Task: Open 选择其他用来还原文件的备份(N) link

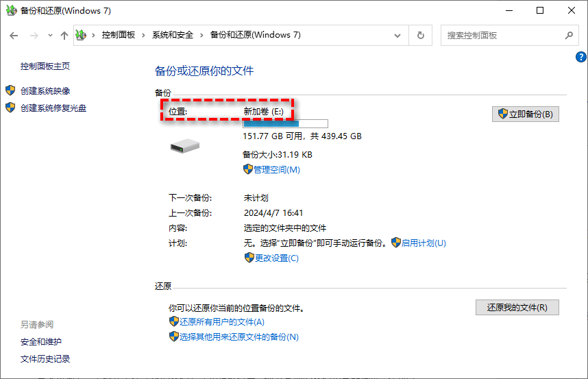Action: (239, 337)
